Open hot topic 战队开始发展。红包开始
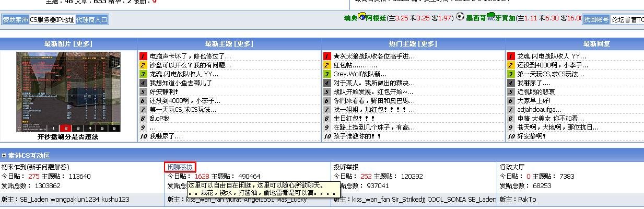Image resolution: width=644 pixels, height=209 pixels. click(x=373, y=92)
